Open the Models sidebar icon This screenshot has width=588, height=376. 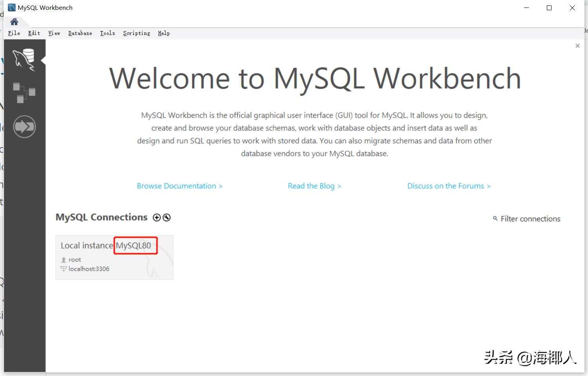[24, 93]
